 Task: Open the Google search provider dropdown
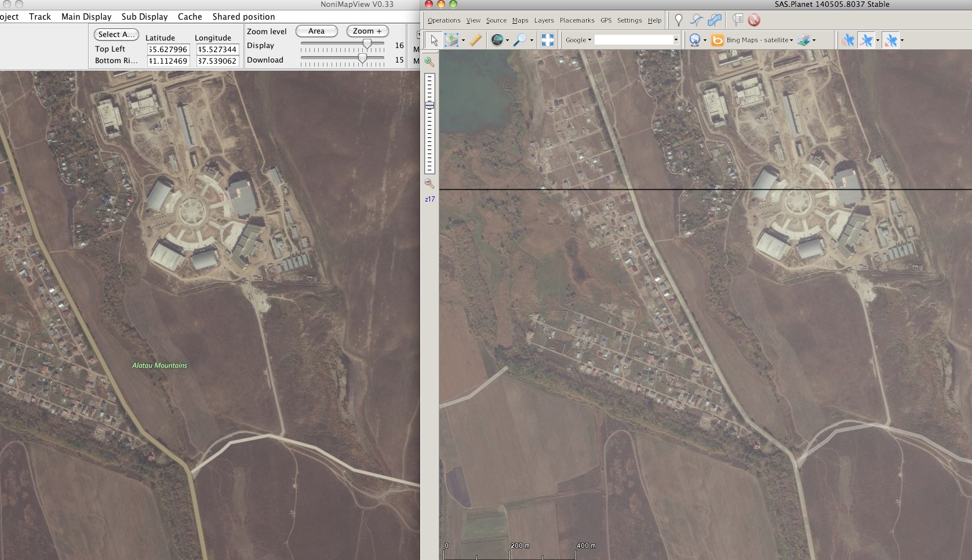pos(578,40)
